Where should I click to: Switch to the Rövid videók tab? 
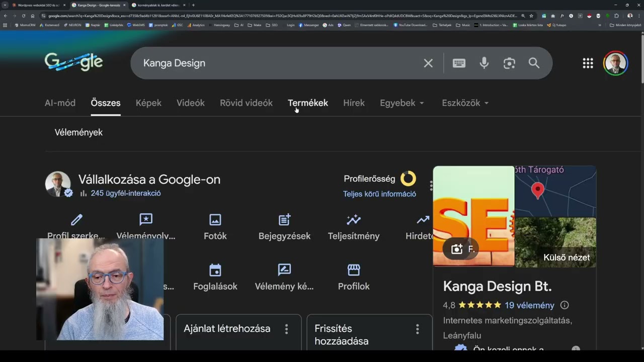246,103
